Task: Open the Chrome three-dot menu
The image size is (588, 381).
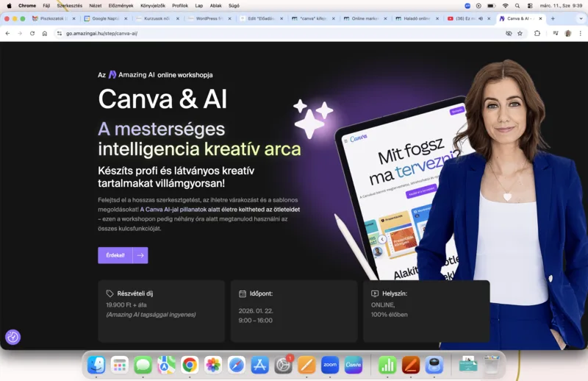Action: click(x=580, y=33)
